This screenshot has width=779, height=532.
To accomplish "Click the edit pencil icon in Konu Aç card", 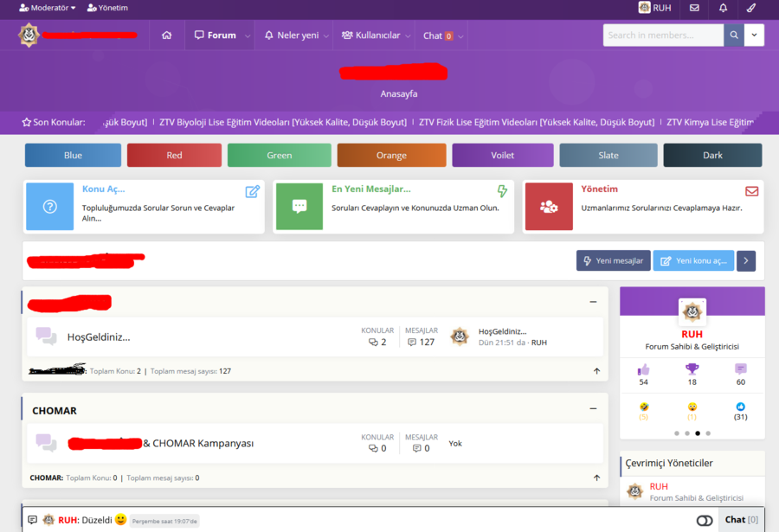I will pos(253,191).
